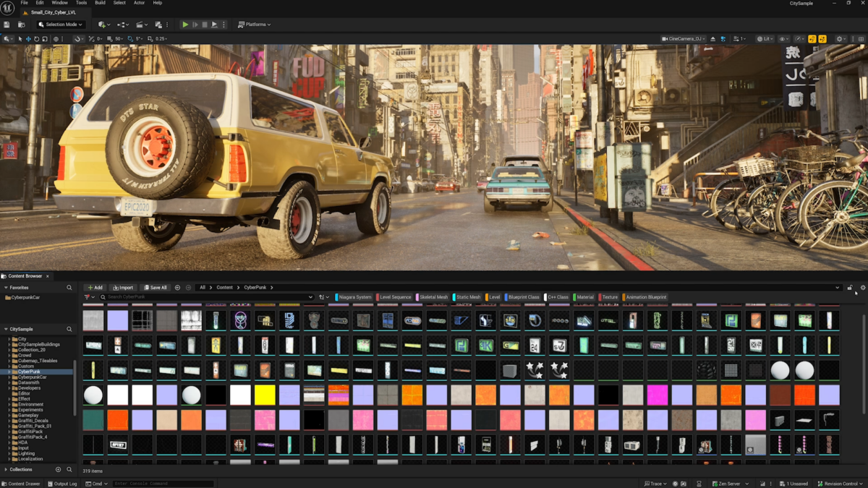This screenshot has height=488, width=868.
Task: Activate the Rotate gizmo tool
Action: [36, 39]
